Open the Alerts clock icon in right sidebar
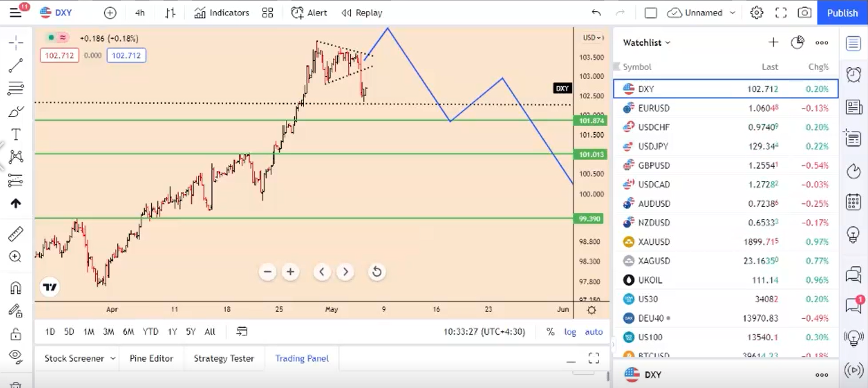 [x=853, y=75]
